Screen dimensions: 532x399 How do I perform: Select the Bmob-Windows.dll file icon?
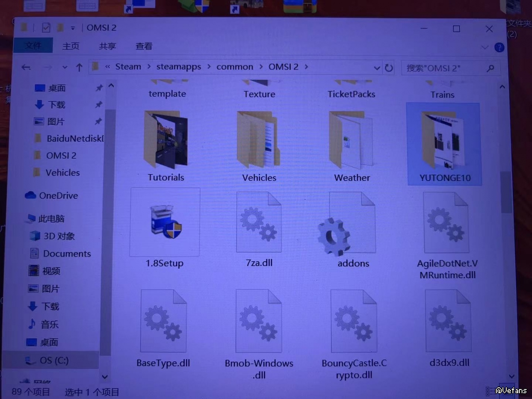point(259,321)
